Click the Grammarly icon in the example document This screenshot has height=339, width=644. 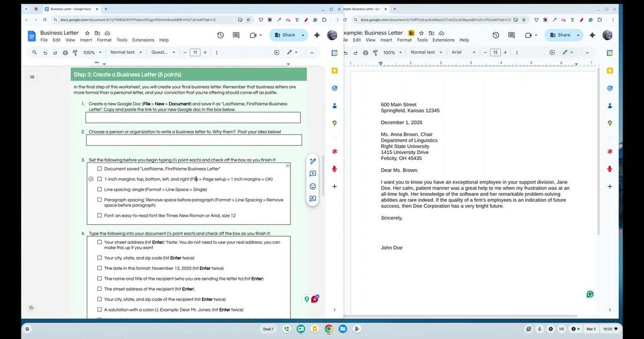tap(590, 294)
